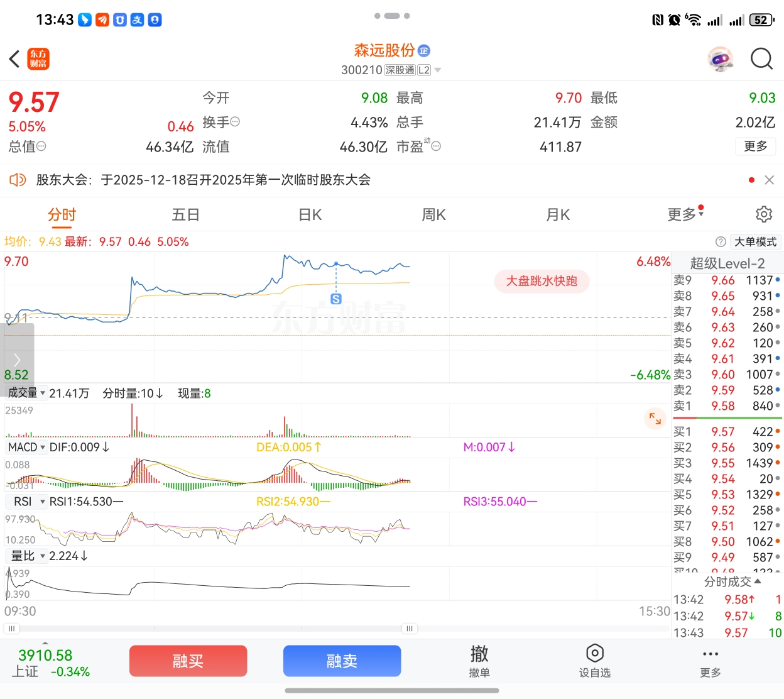784x699 pixels.
Task: Click the red 融买 button
Action: click(188, 661)
